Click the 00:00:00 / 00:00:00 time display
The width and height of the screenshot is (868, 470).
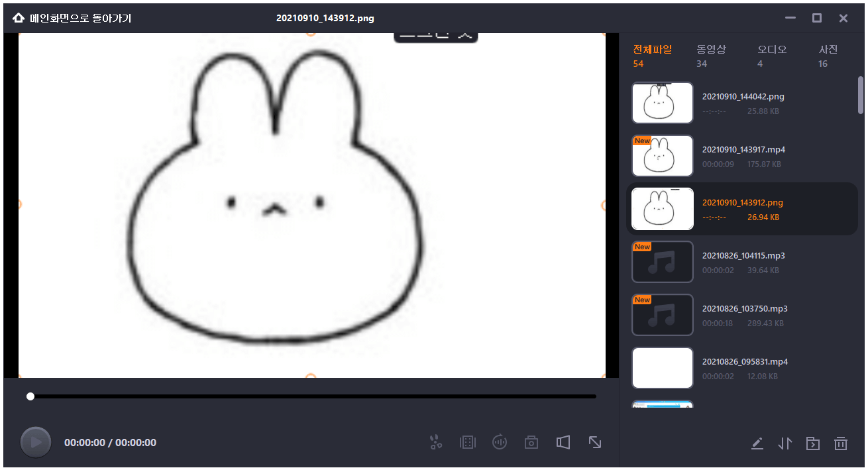click(110, 443)
